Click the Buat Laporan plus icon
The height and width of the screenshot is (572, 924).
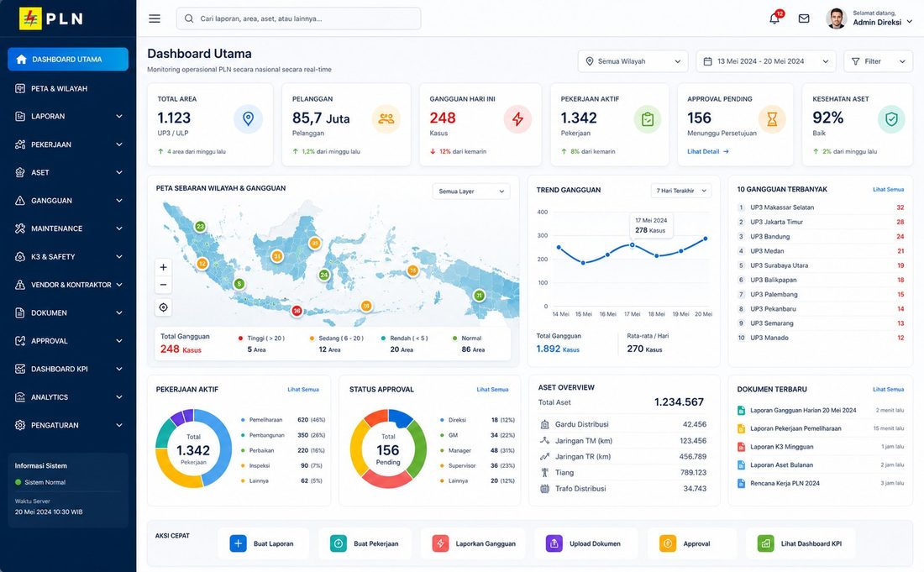coord(238,543)
